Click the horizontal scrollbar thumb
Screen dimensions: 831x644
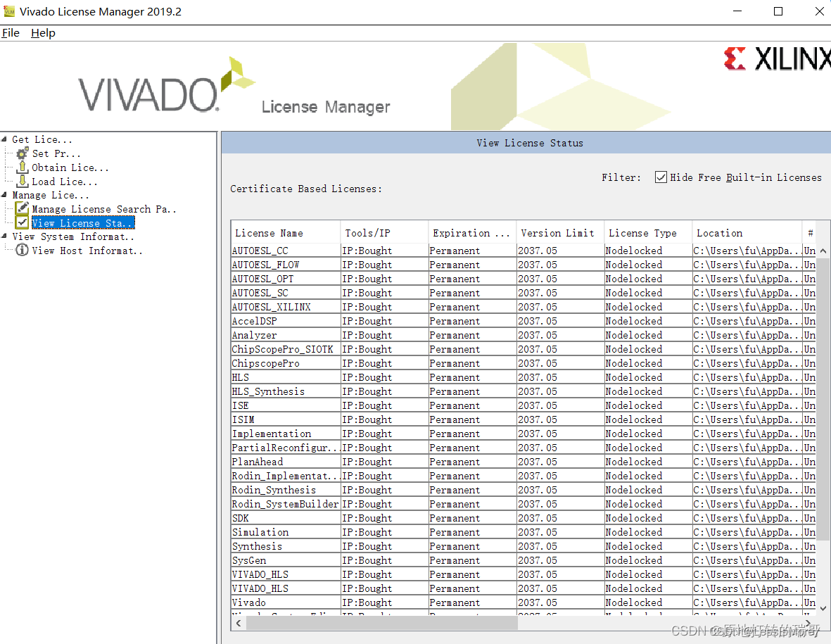(x=381, y=624)
